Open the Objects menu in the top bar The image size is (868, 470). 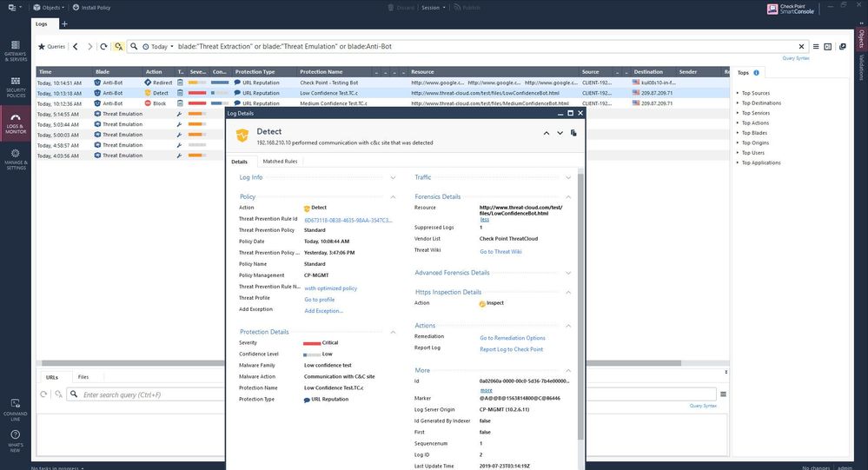point(49,8)
